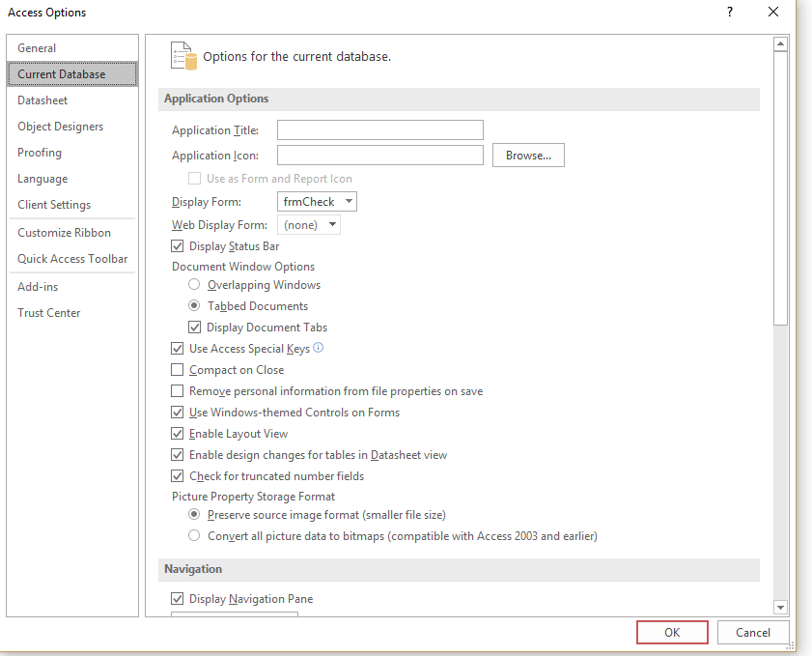The height and width of the screenshot is (656, 812).
Task: Click the Document Window Options label
Action: click(243, 267)
